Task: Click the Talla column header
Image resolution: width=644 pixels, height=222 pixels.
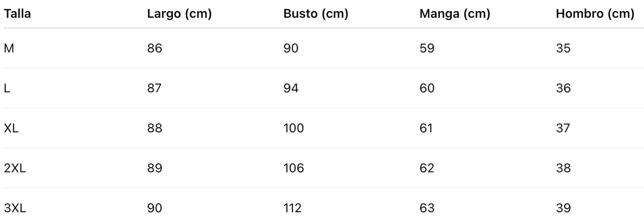Action: coord(17,14)
